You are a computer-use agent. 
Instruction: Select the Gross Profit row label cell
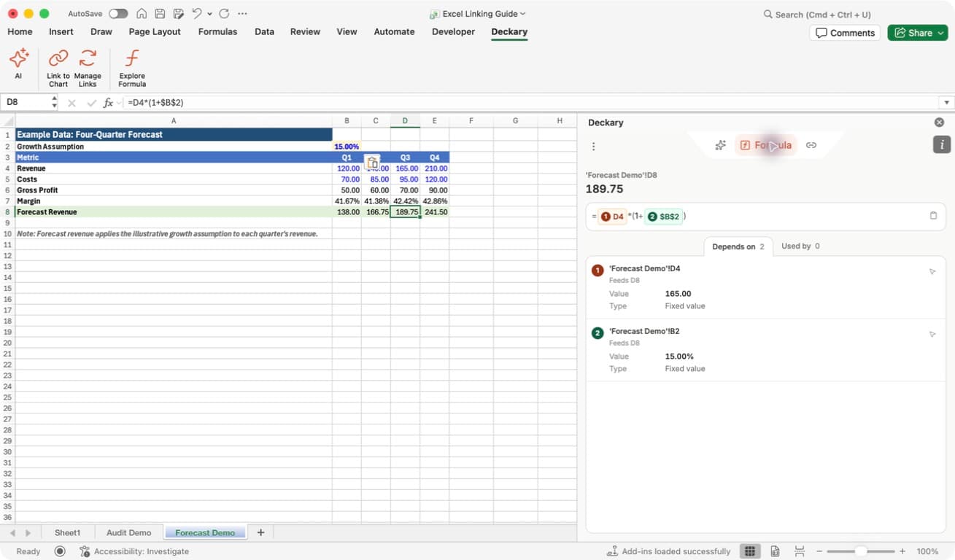[x=174, y=190]
